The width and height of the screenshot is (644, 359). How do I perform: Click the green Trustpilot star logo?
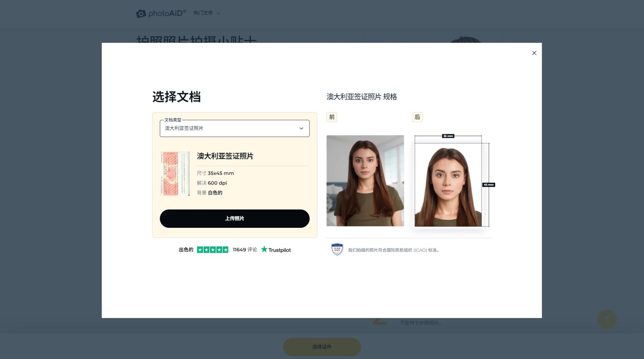pyautogui.click(x=264, y=250)
